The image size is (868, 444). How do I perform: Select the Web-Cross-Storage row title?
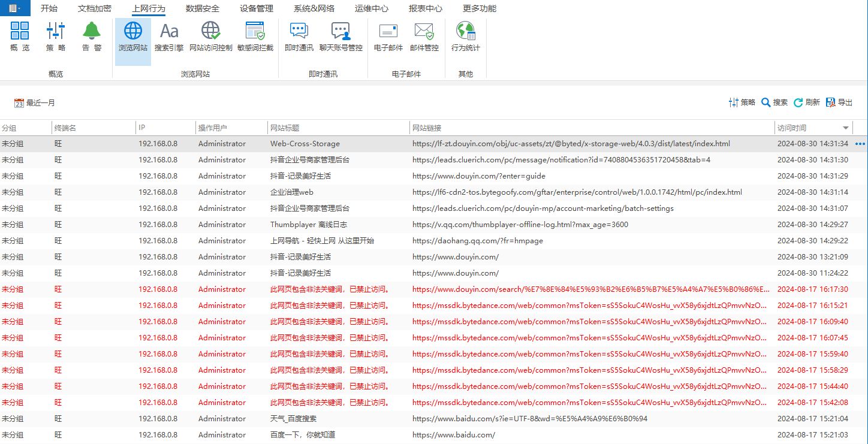(305, 144)
